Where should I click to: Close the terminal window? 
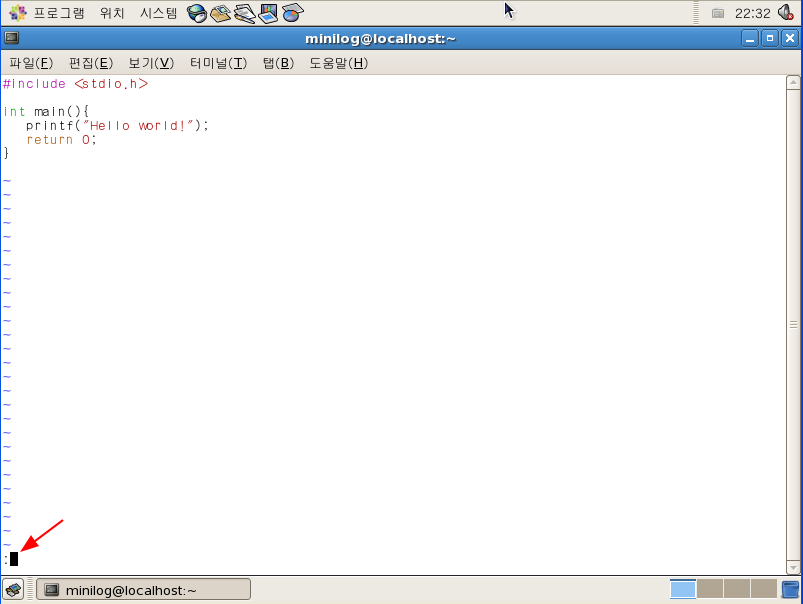pyautogui.click(x=790, y=38)
